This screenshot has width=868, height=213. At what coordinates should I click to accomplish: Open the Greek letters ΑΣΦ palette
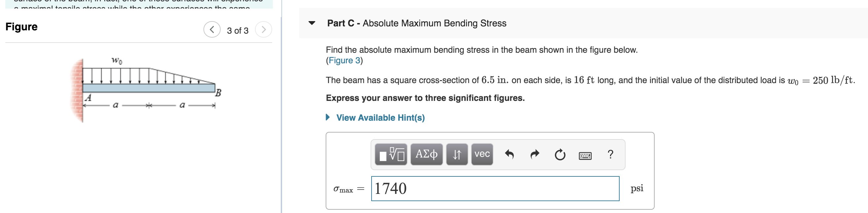pyautogui.click(x=426, y=154)
